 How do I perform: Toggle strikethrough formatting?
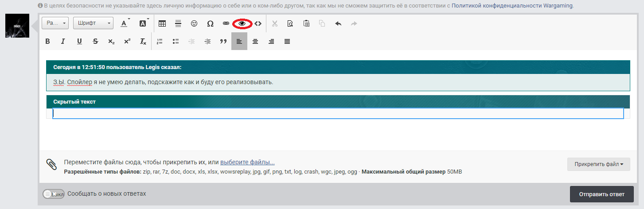point(95,41)
